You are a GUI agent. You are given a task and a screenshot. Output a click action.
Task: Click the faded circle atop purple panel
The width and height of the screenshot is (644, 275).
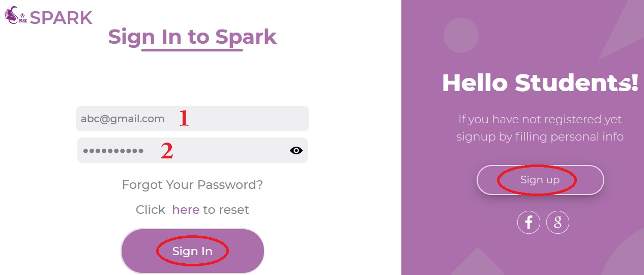(x=461, y=36)
